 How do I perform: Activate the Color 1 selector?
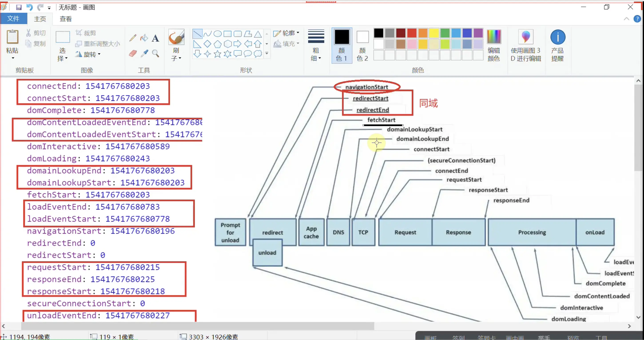coord(342,45)
